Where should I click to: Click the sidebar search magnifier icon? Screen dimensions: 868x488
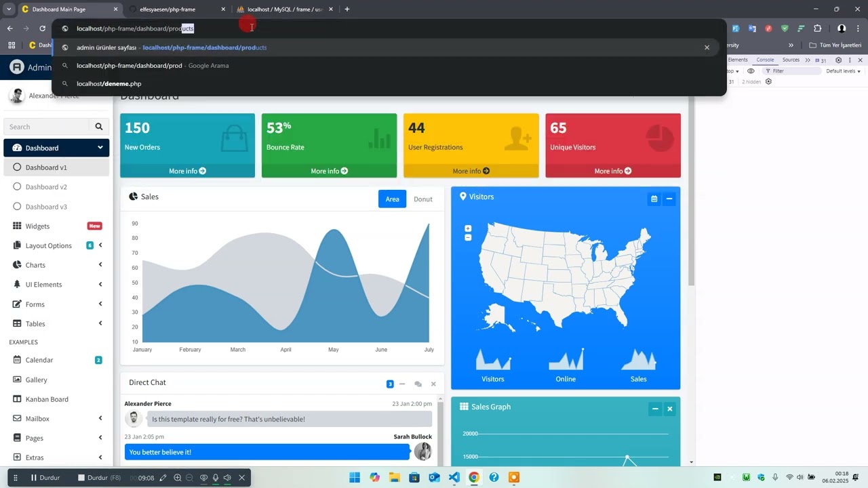coord(99,127)
